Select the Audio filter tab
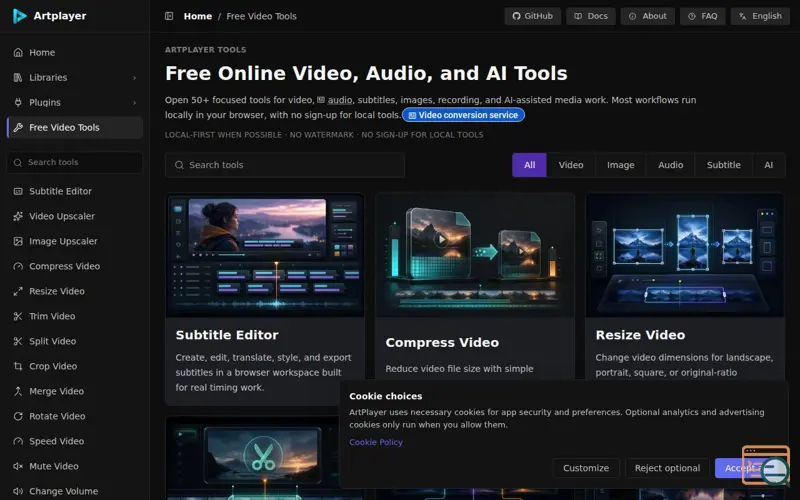This screenshot has height=500, width=800. [670, 165]
